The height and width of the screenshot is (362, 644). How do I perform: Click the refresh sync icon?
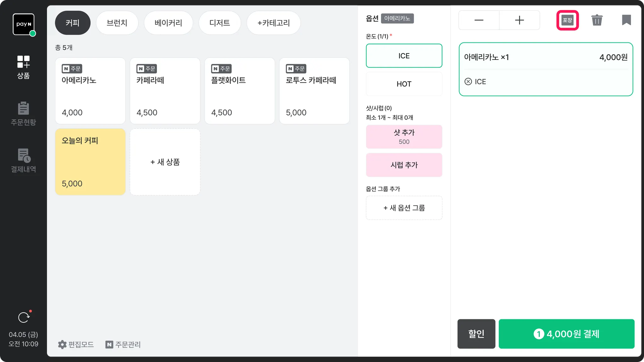click(24, 317)
